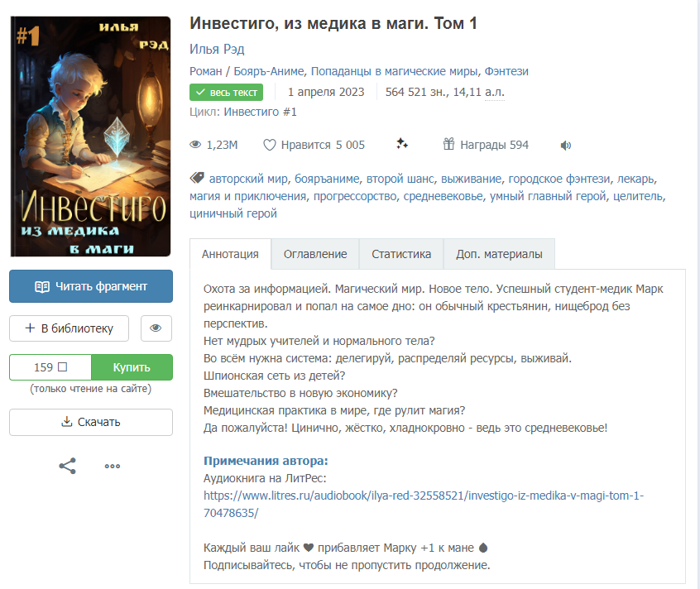This screenshot has width=700, height=589.
Task: Open the Инвестиго #1 cycle link
Action: [261, 112]
